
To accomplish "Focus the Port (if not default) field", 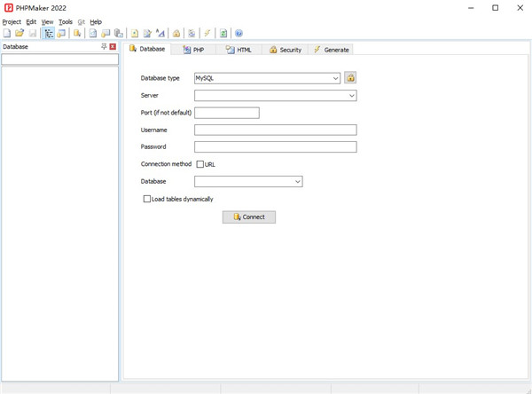I will (226, 113).
